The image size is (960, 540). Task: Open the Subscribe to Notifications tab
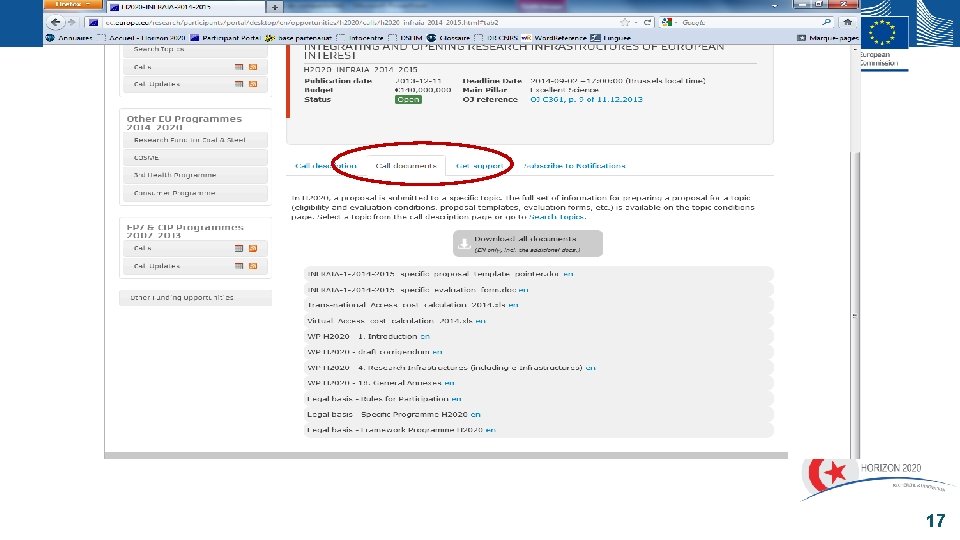tap(574, 166)
